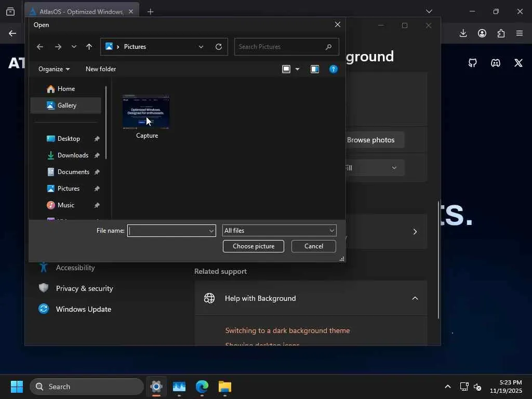Screen dimensions: 532x399
Task: Open view options dropdown arrow
Action: click(297, 69)
